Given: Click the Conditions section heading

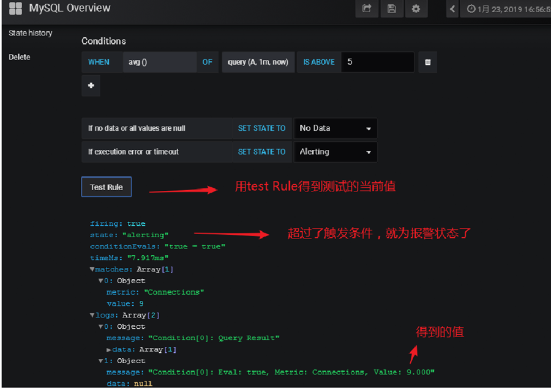Looking at the screenshot, I should coord(103,41).
